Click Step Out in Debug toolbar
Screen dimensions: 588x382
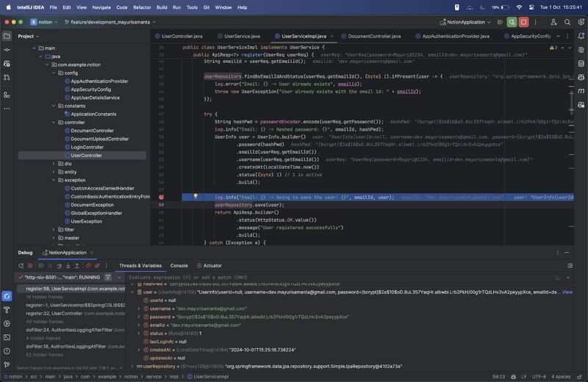coord(77,265)
